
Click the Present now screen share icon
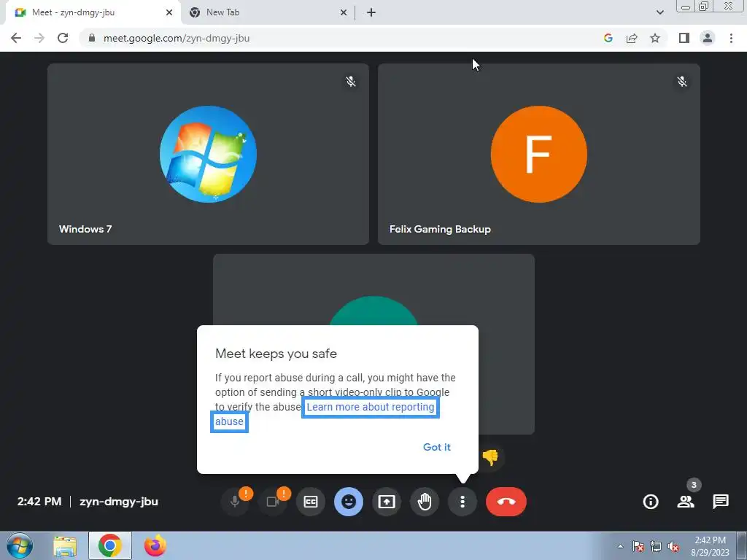(x=387, y=502)
